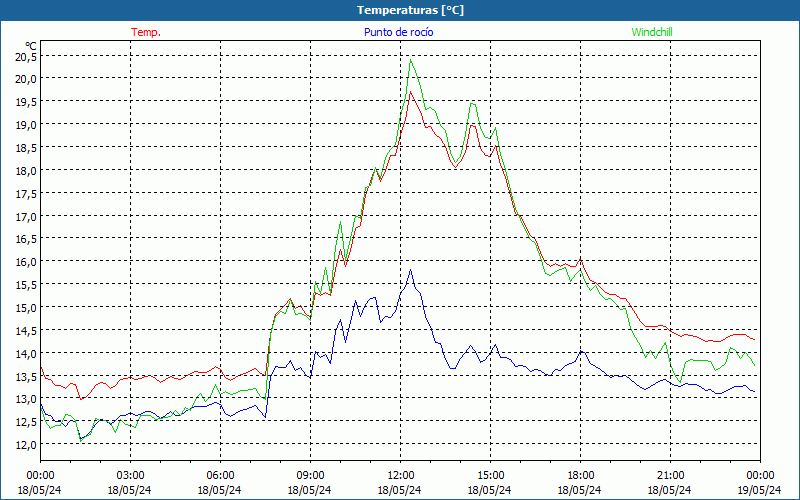The image size is (800, 500).
Task: Click the "16,5" y-axis value
Action: [26, 239]
